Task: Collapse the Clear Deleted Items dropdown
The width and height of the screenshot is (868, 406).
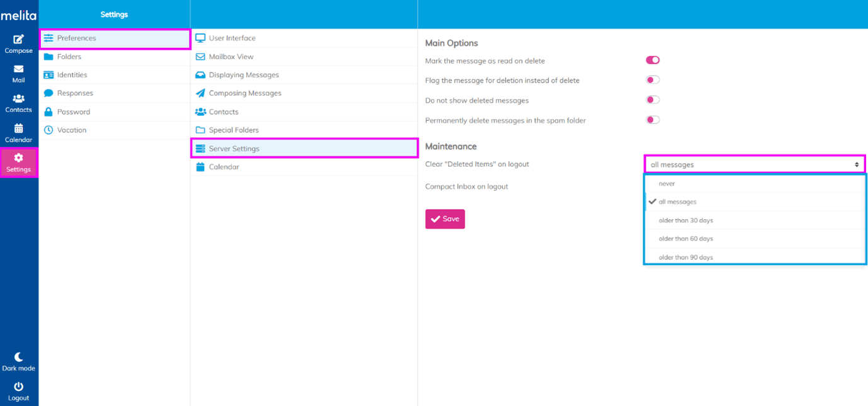Action: pyautogui.click(x=754, y=164)
